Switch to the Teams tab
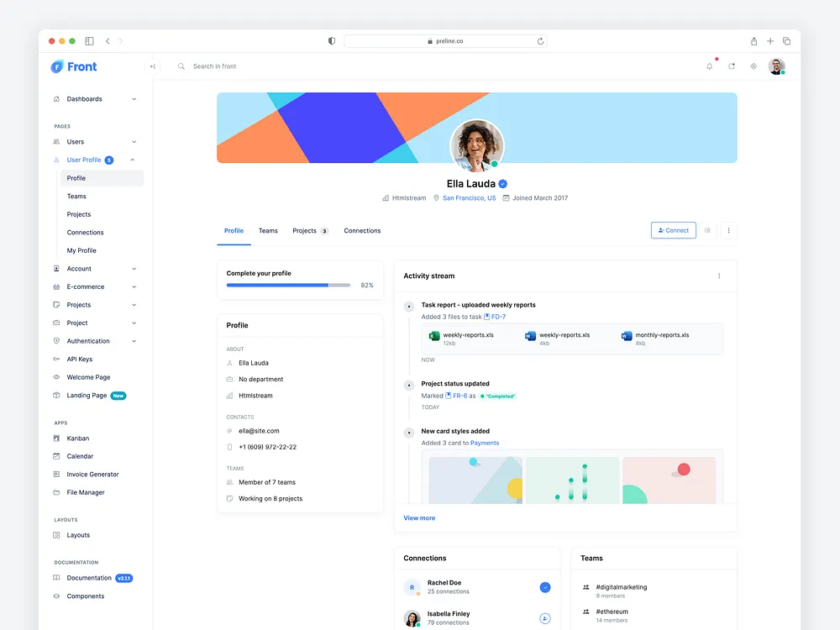Viewport: 840px width, 630px height. tap(268, 230)
